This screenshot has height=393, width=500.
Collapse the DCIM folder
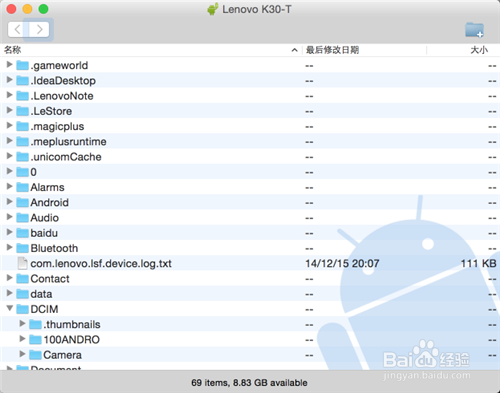[10, 309]
